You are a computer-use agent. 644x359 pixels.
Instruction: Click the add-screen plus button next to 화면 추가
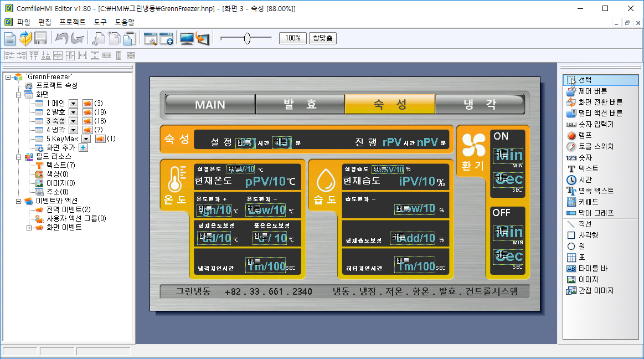click(x=83, y=147)
